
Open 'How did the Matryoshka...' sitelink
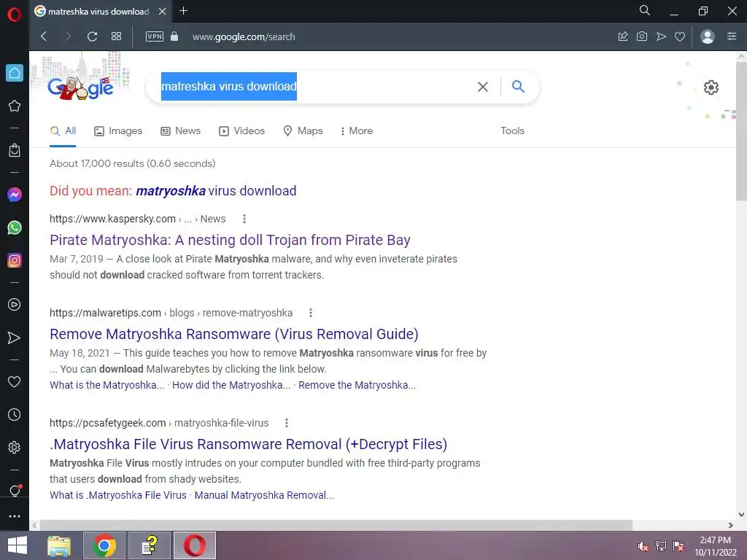point(231,385)
